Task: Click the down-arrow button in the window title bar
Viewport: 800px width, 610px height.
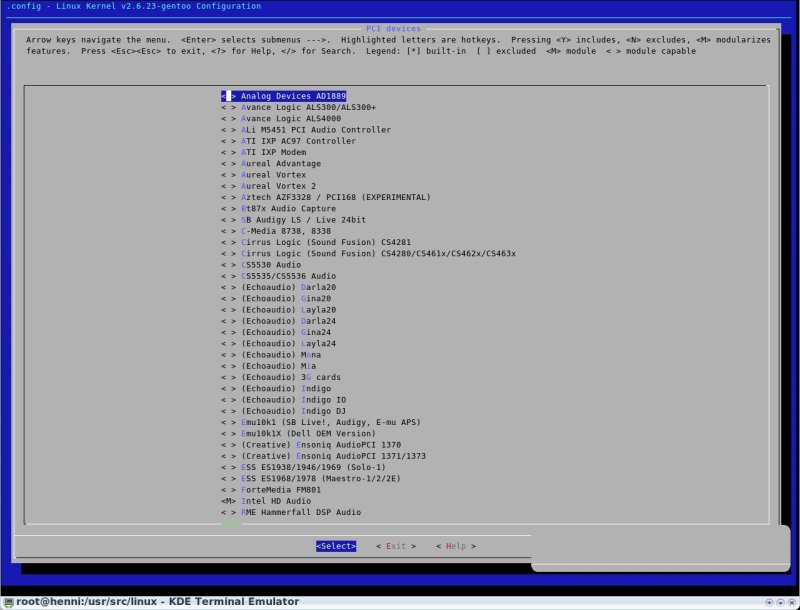Action: click(x=781, y=602)
